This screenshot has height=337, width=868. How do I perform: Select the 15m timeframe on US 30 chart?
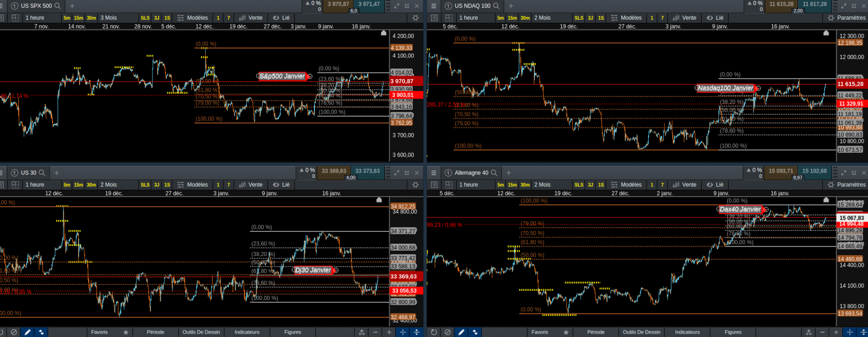[78, 185]
